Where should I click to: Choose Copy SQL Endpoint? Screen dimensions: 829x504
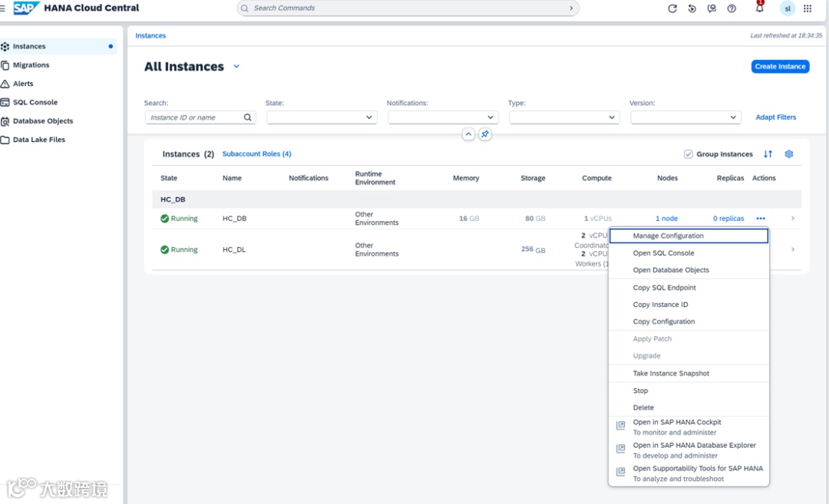click(689, 288)
